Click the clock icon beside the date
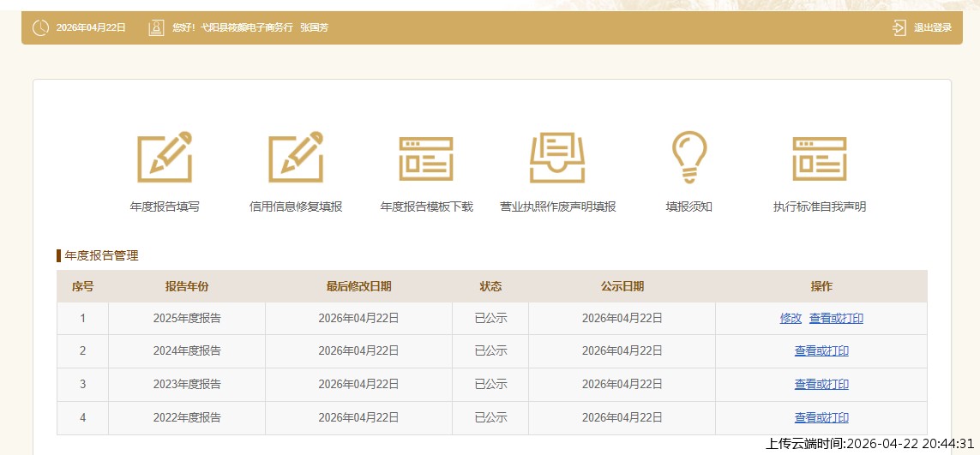 (40, 27)
